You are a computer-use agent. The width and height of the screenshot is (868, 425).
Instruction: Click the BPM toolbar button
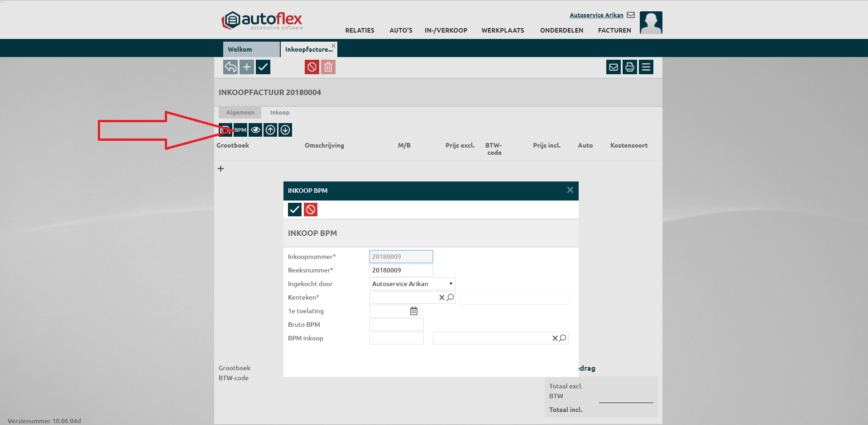click(240, 130)
